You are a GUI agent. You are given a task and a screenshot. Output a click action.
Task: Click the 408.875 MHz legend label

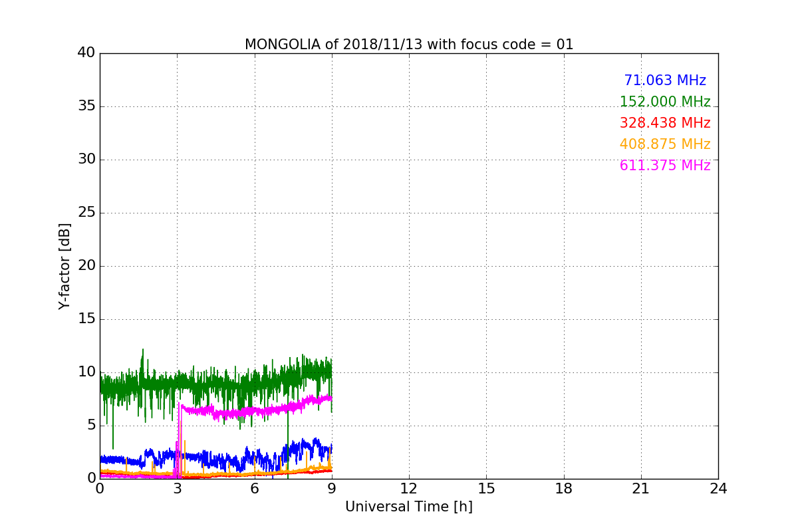[665, 144]
